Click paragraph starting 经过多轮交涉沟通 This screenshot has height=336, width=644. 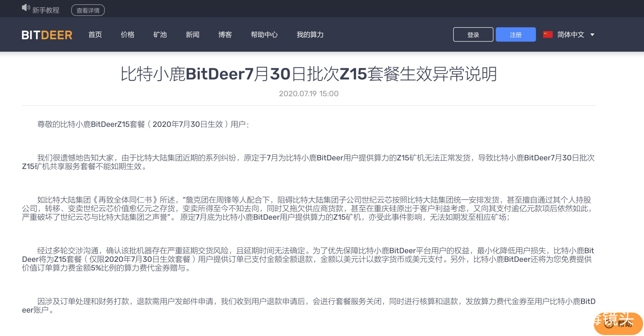308,259
